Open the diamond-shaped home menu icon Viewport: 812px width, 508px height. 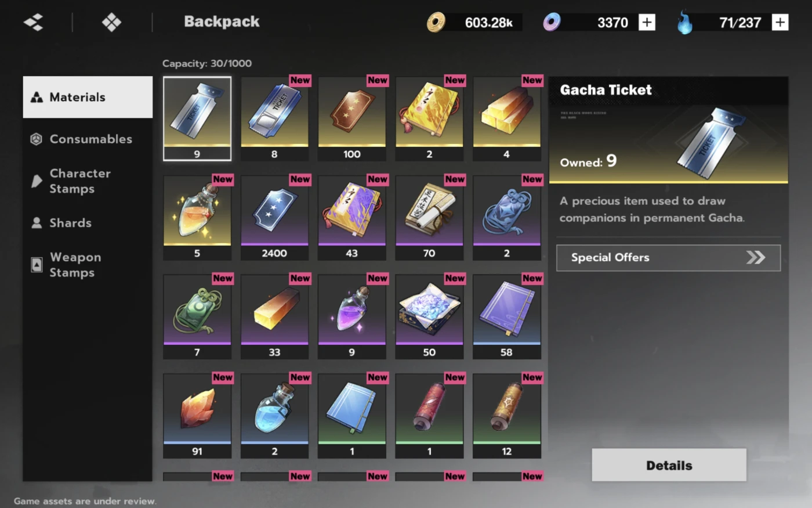111,23
